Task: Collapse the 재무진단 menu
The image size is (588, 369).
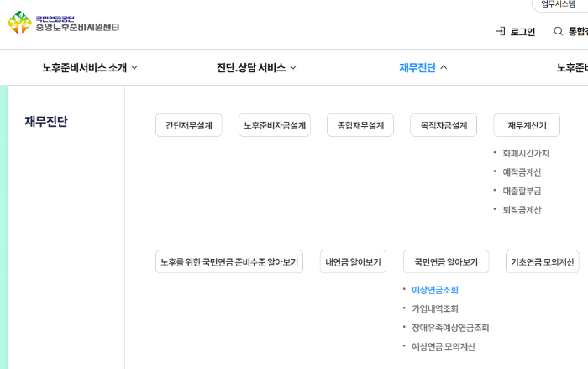Action: 417,67
